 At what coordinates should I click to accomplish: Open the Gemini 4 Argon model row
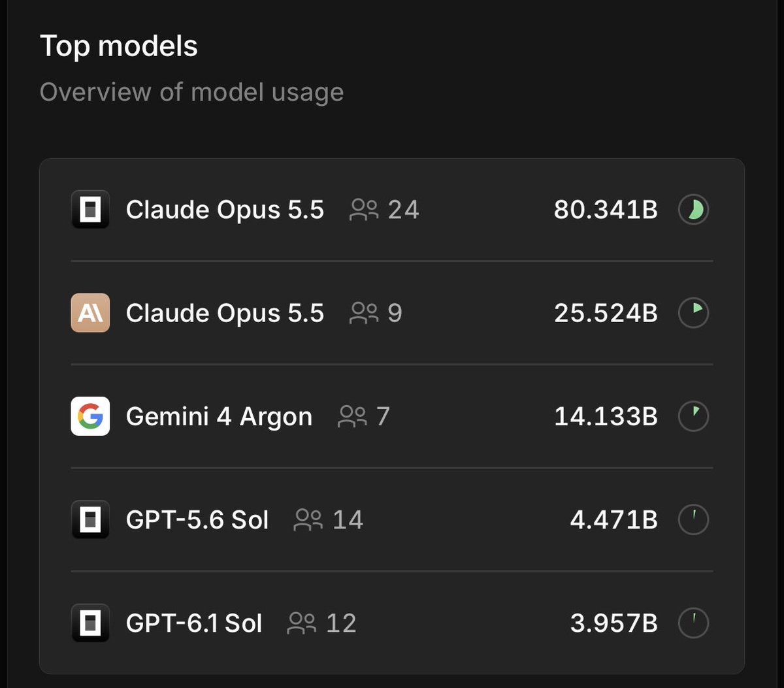[x=391, y=416]
